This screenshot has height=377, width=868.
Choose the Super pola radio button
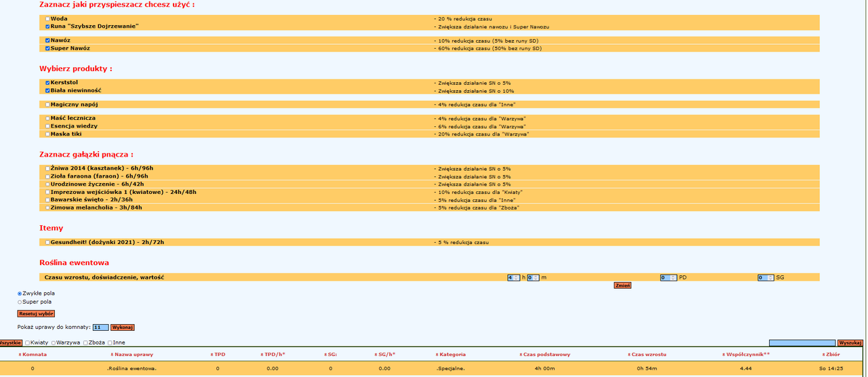point(20,302)
